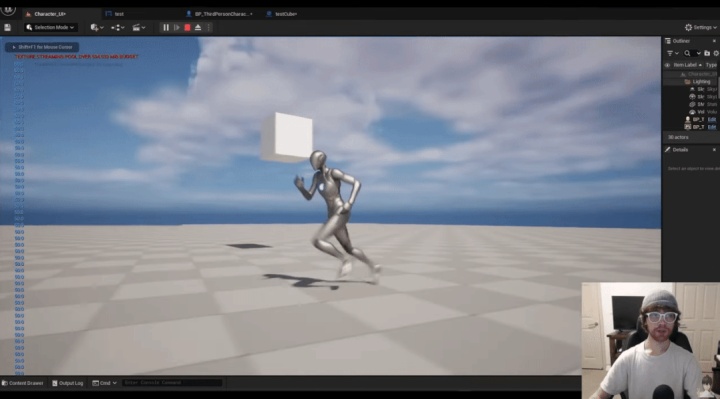Screen dimensions: 720x399
Task: Open the play options three-dot menu
Action: coord(208,28)
